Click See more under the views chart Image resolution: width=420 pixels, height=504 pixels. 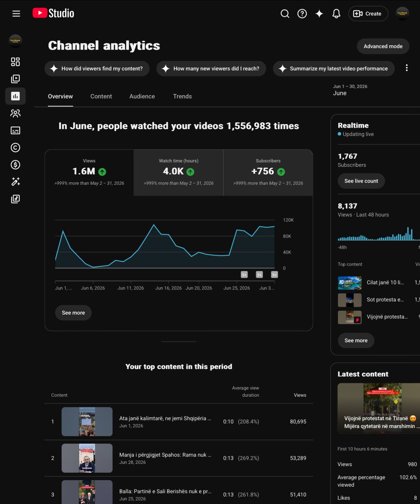[73, 313]
